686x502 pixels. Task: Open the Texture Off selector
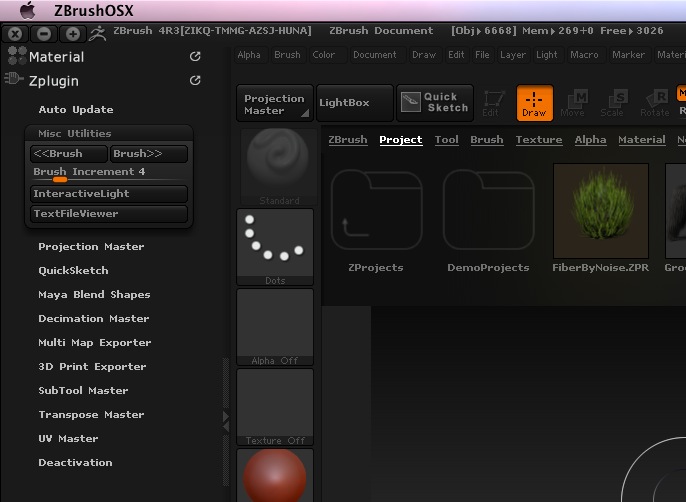tap(275, 407)
